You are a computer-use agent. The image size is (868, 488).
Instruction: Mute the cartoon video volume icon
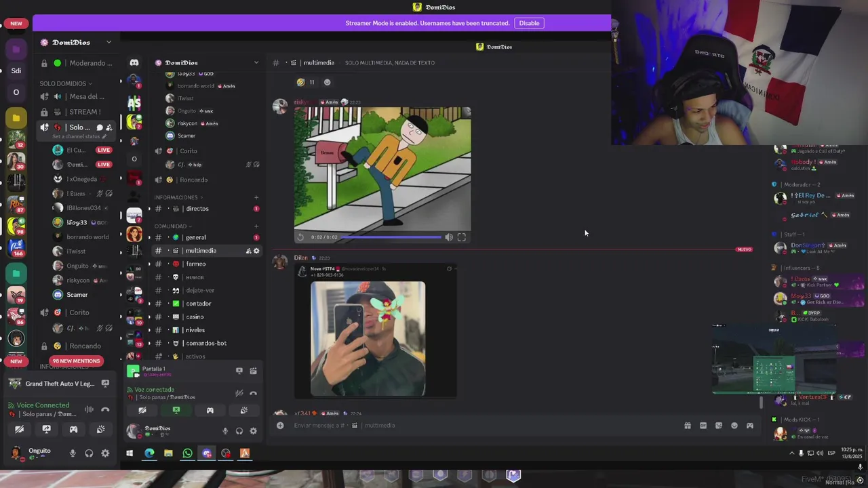click(x=448, y=237)
